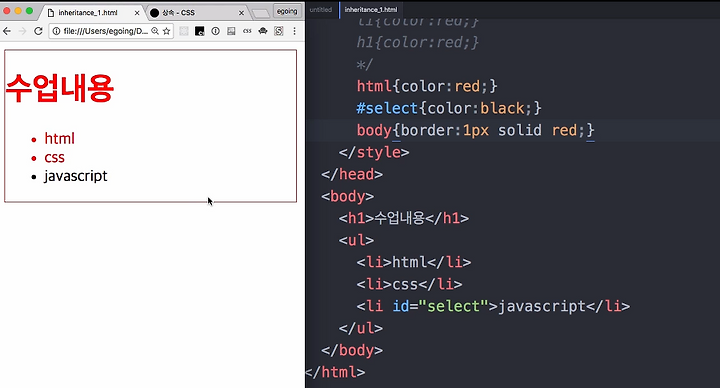Place cursor on html{color:red;} line
The height and width of the screenshot is (388, 720).
coord(427,86)
